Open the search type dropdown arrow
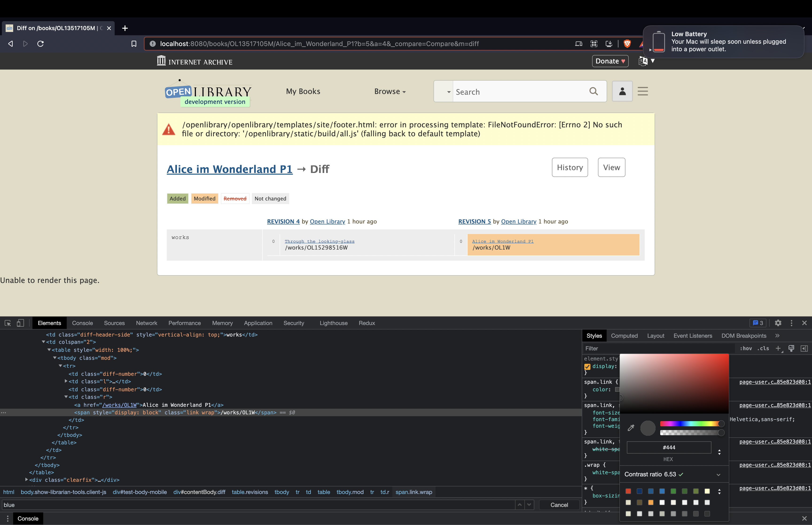The width and height of the screenshot is (812, 525). (x=449, y=92)
